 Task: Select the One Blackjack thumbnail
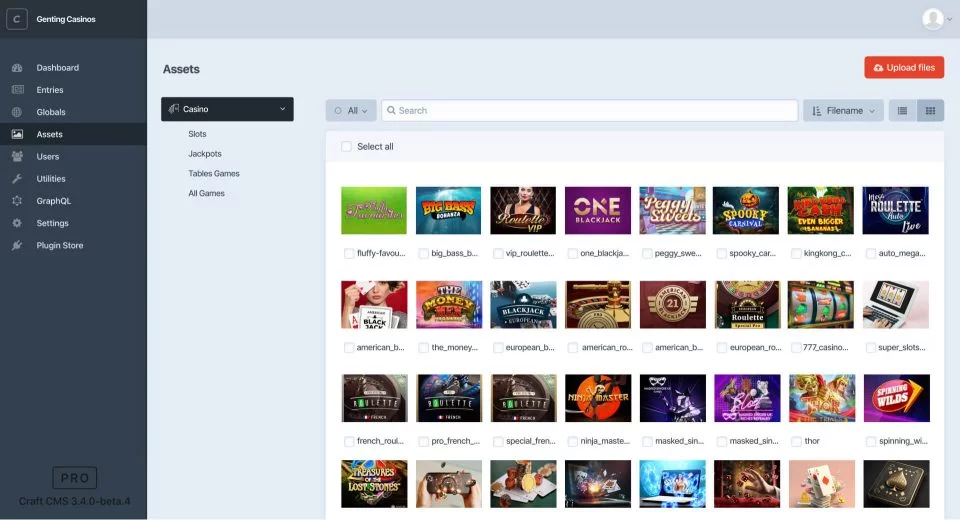pyautogui.click(x=598, y=210)
